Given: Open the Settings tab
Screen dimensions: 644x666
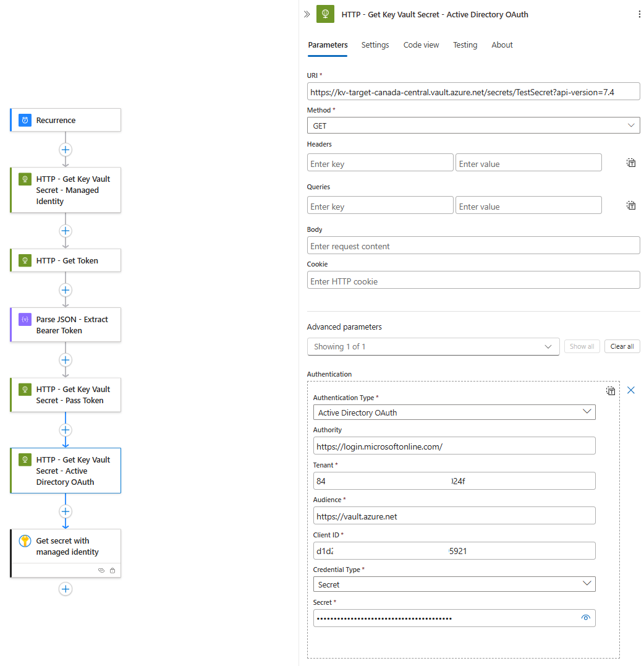Looking at the screenshot, I should click(x=375, y=45).
